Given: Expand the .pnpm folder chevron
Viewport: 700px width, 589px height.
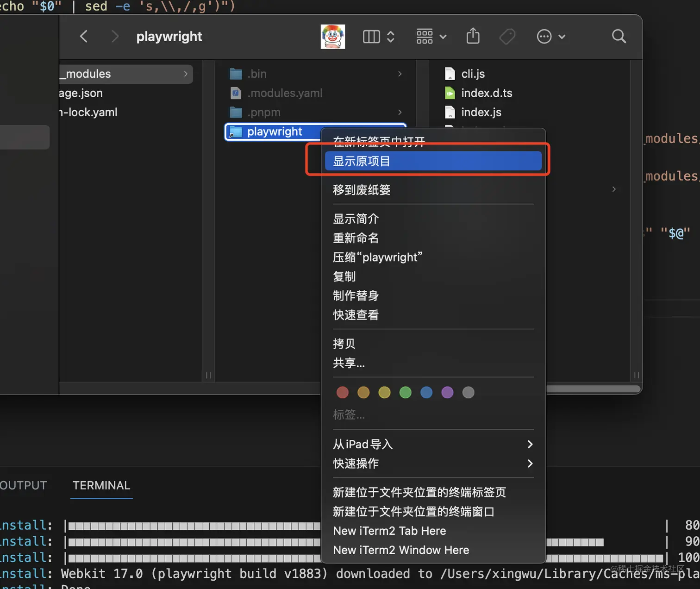Looking at the screenshot, I should point(400,113).
